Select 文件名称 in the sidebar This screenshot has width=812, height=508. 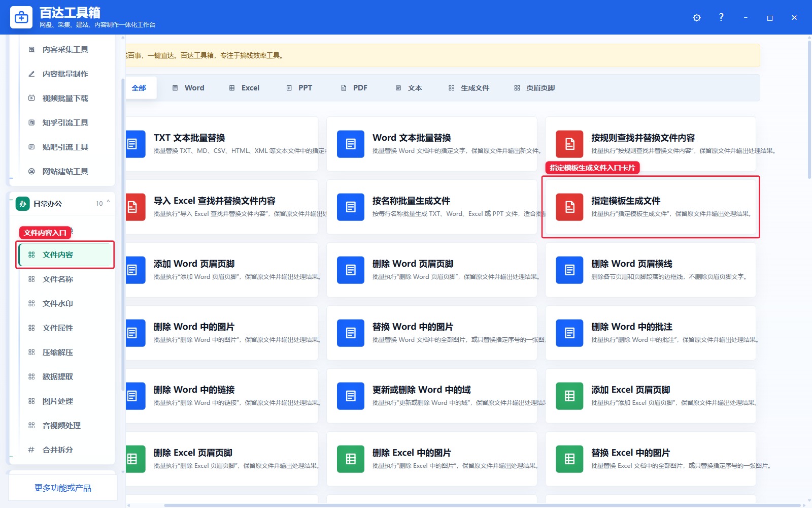point(65,279)
